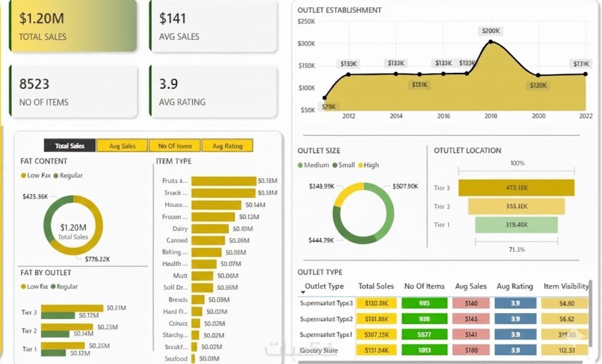The image size is (602, 364).
Task: Select the Dairy item type bar
Action: click(x=210, y=229)
